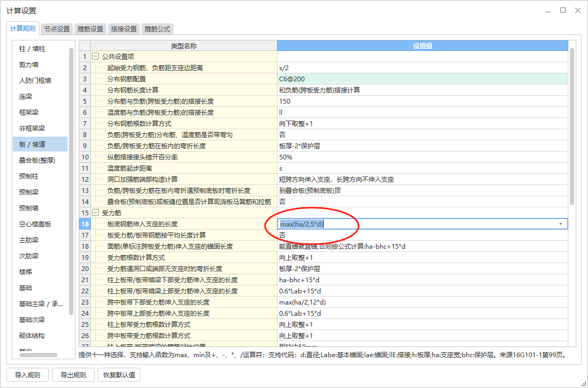Select row number 16 header
This screenshot has width=588, height=388.
point(85,224)
